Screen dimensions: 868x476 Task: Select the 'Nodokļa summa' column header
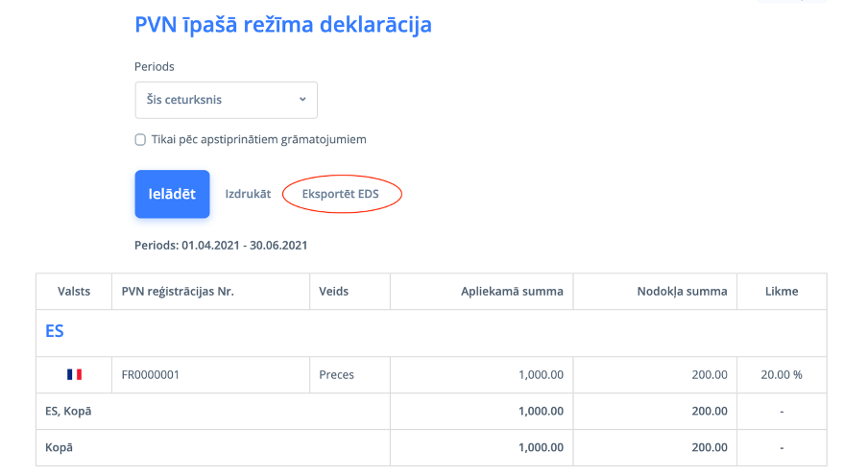(682, 292)
